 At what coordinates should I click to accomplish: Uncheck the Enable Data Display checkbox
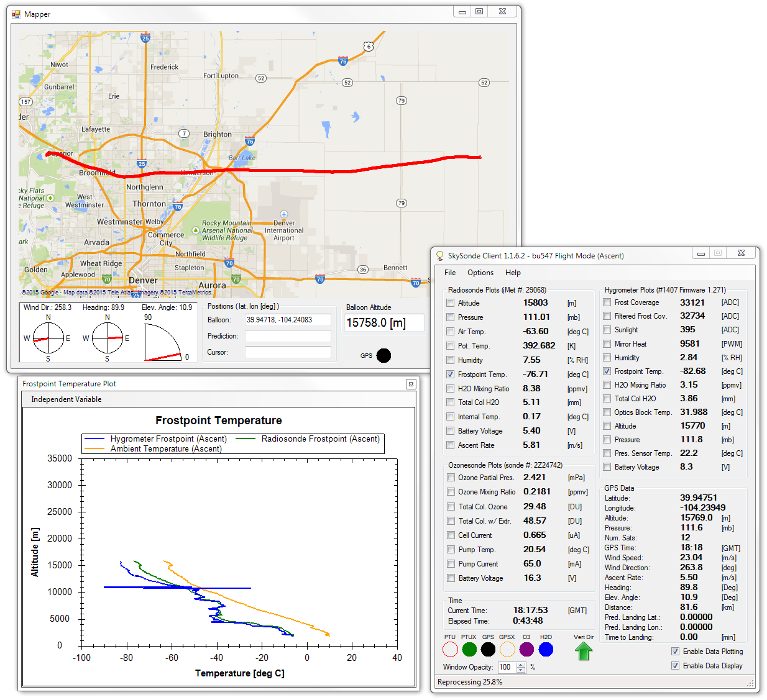pyautogui.click(x=675, y=666)
